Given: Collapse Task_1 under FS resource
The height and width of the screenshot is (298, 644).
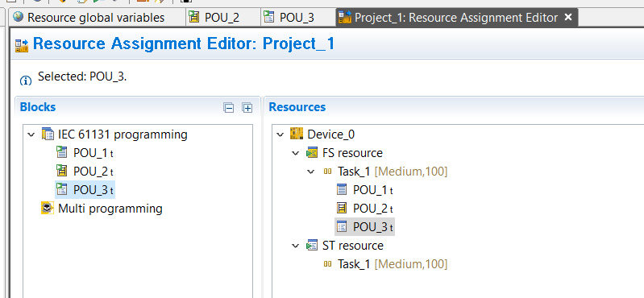Looking at the screenshot, I should coord(312,172).
